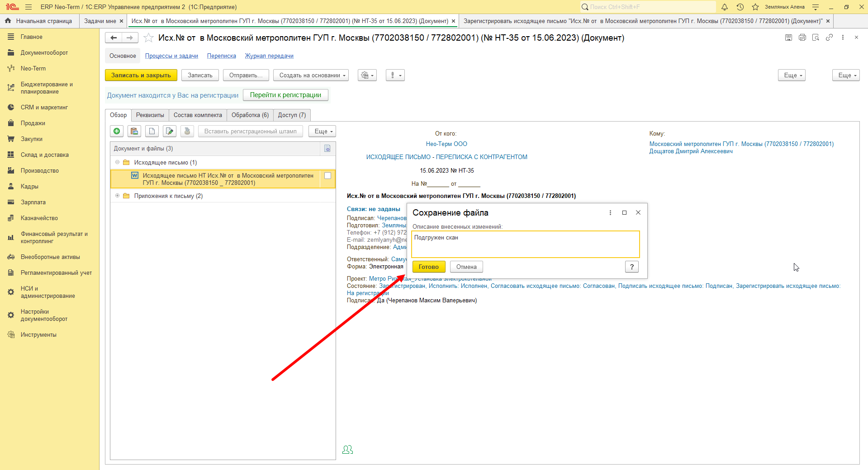
Task: Open the exclamation mark importance dropdown
Action: 395,75
